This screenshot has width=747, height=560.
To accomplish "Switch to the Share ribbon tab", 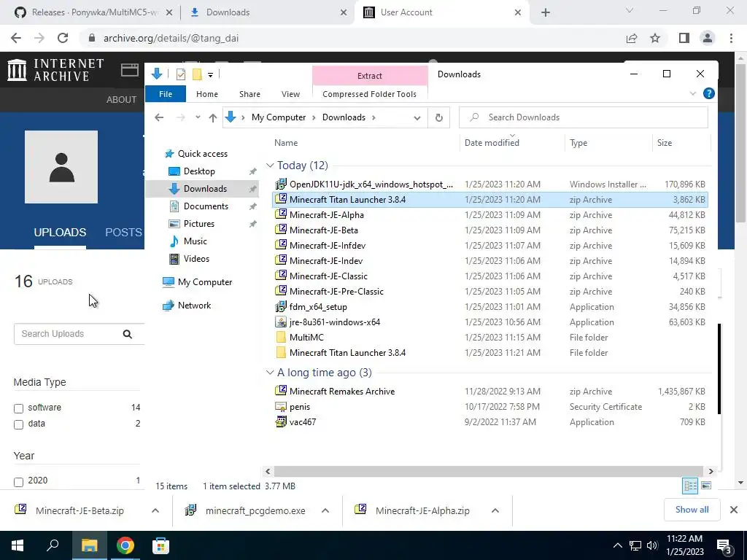I will [249, 94].
